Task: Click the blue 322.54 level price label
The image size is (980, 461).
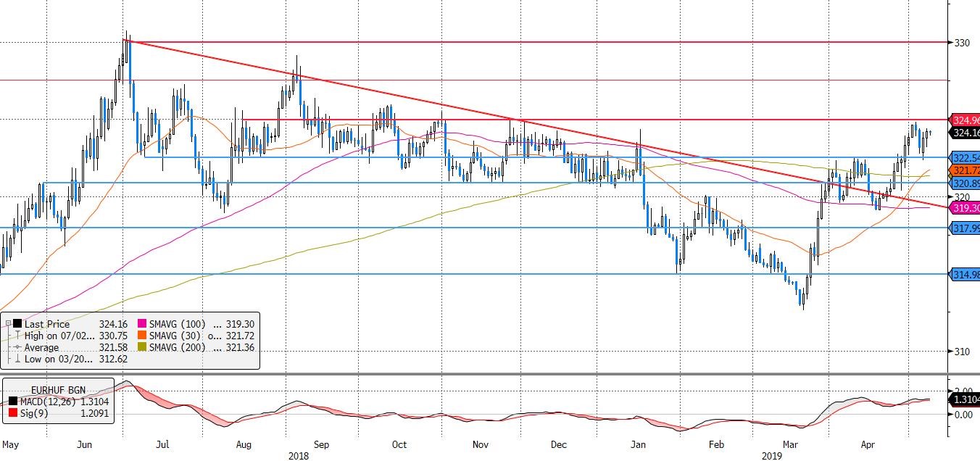Action: 965,157
